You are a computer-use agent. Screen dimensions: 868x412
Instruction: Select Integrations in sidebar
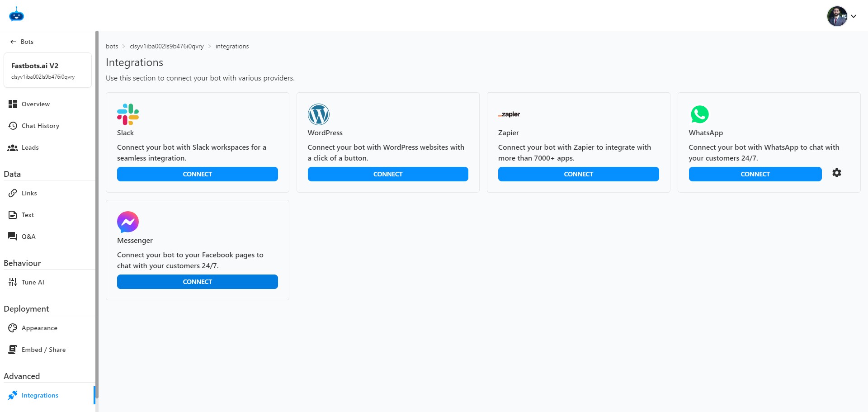tap(47, 395)
